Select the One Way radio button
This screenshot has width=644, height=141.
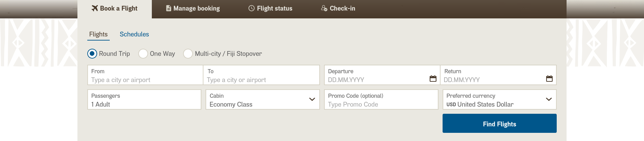click(143, 53)
